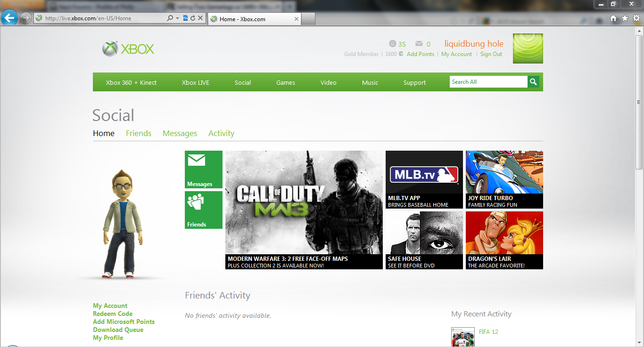Open the Video menu
Screen dimensions: 644x347
pyautogui.click(x=329, y=82)
